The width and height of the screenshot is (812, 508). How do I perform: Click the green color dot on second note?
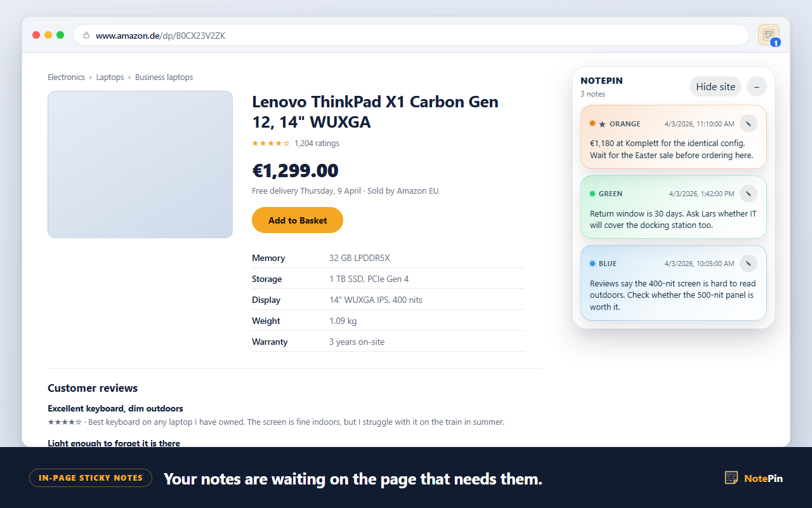(x=593, y=194)
